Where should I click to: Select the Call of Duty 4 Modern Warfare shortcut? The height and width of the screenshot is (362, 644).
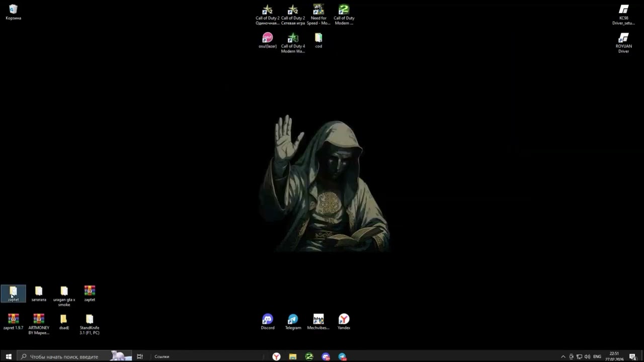(293, 43)
